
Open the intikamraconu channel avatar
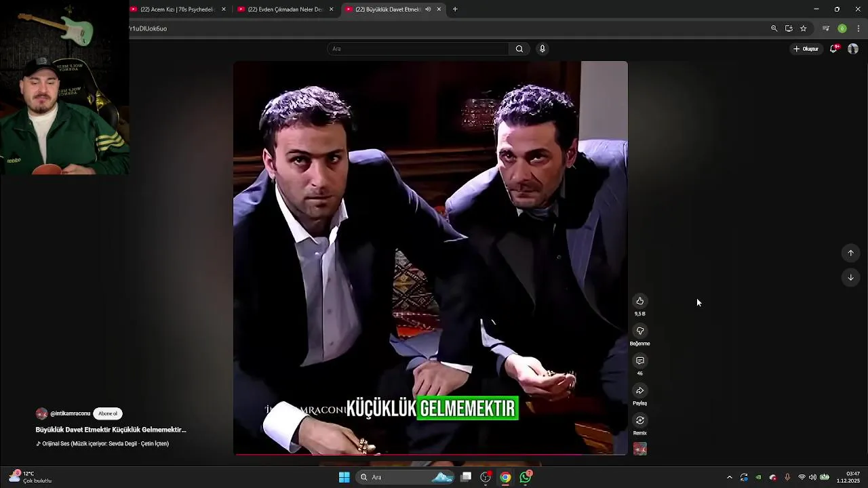[41, 413]
